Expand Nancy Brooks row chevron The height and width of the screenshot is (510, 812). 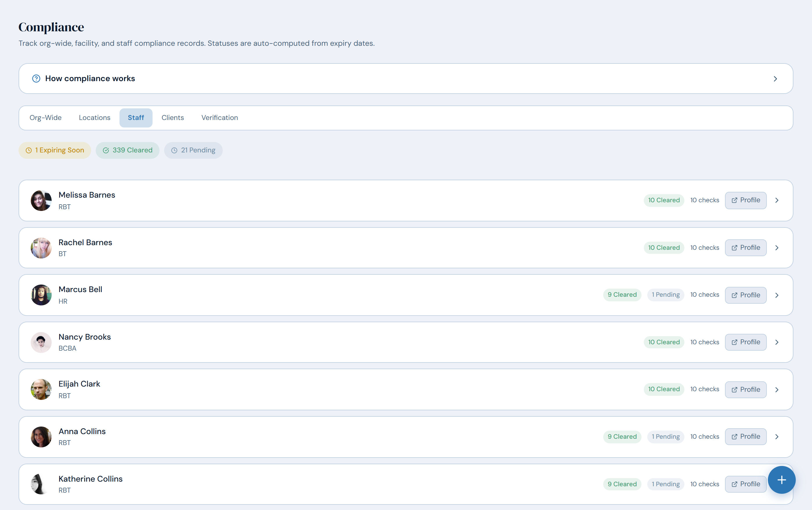pos(777,342)
